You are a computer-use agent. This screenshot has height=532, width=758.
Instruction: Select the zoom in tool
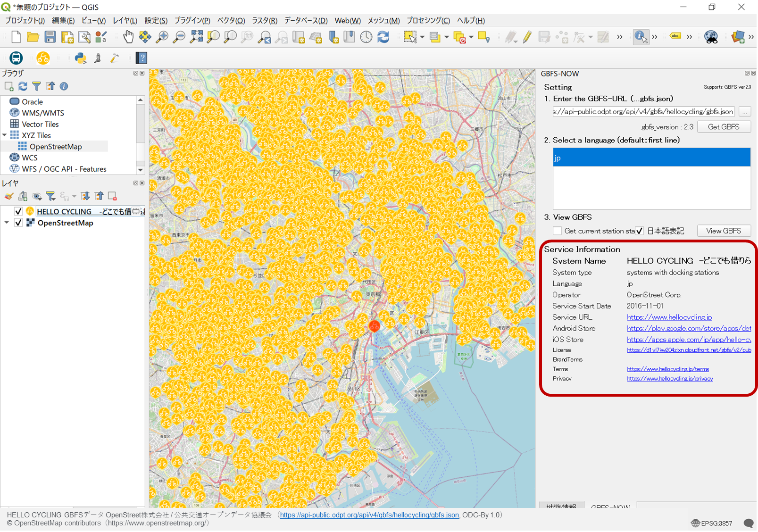[162, 37]
